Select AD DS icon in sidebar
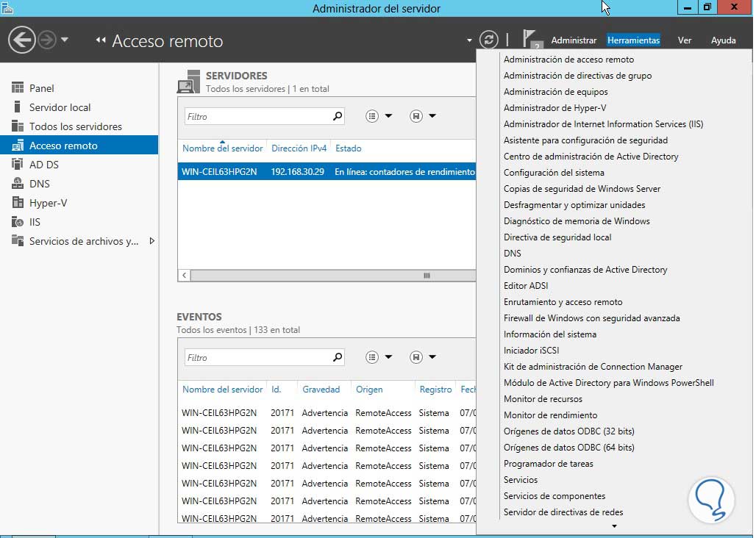756x538 pixels. pos(18,164)
